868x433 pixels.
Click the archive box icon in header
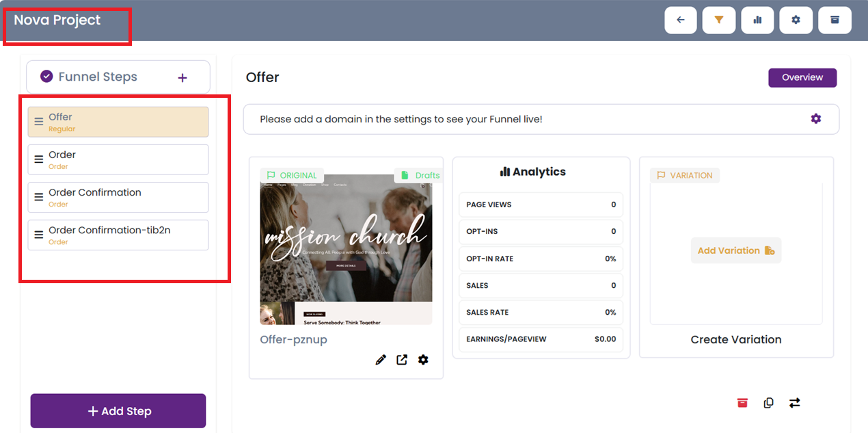pyautogui.click(x=835, y=21)
